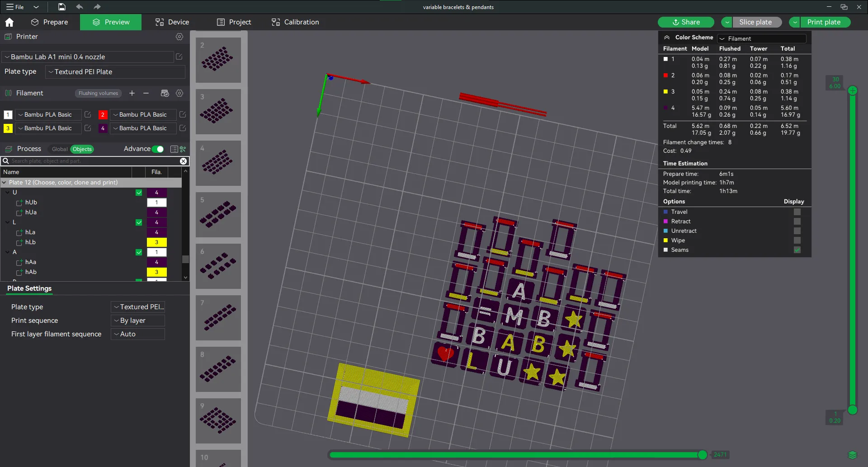Click the compare presets icon
The width and height of the screenshot is (868, 467).
183,149
